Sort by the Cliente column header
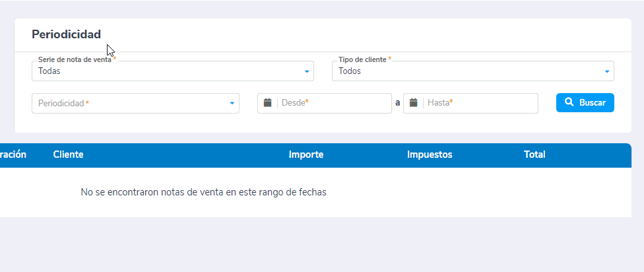 click(68, 154)
